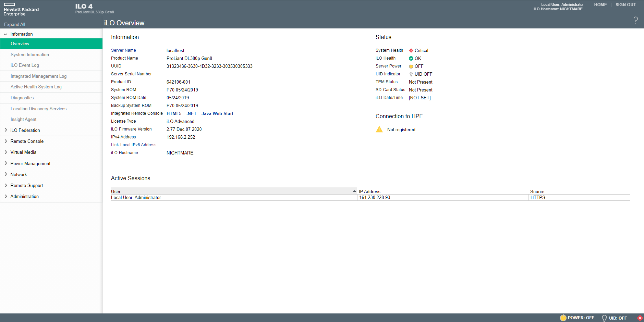Click the SD-Card Status Not Present value
The image size is (644, 322).
[421, 90]
